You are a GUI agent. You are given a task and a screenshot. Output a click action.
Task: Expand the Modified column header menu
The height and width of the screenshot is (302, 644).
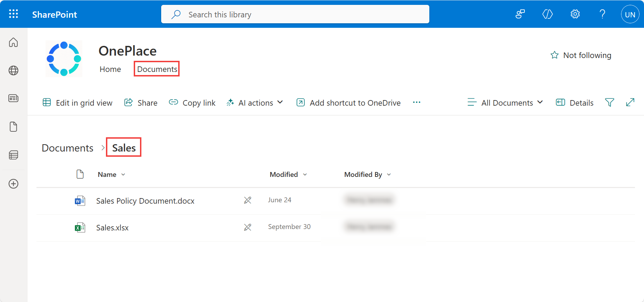pyautogui.click(x=288, y=174)
